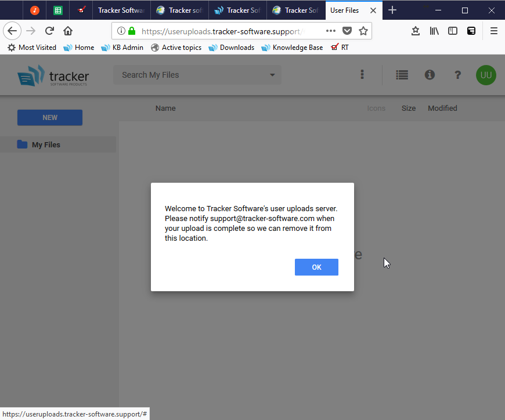Open the Home bookmark

click(79, 48)
